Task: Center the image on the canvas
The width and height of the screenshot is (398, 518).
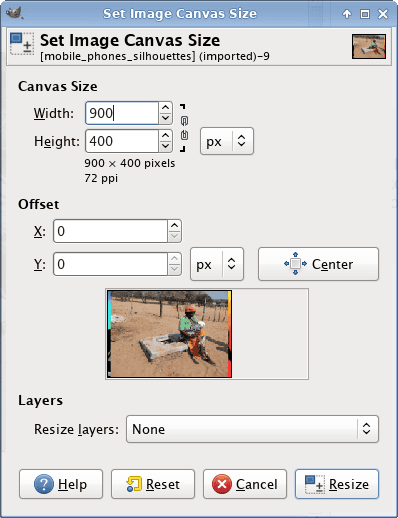Action: point(318,264)
